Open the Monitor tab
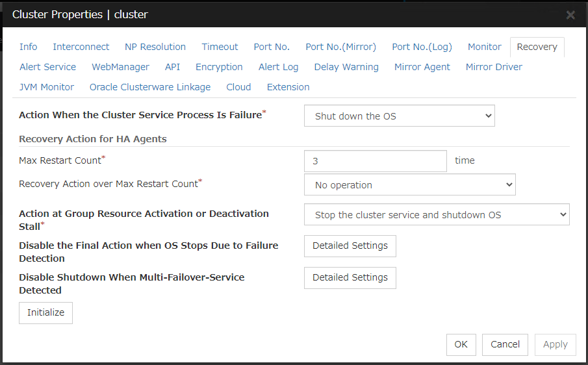 484,47
